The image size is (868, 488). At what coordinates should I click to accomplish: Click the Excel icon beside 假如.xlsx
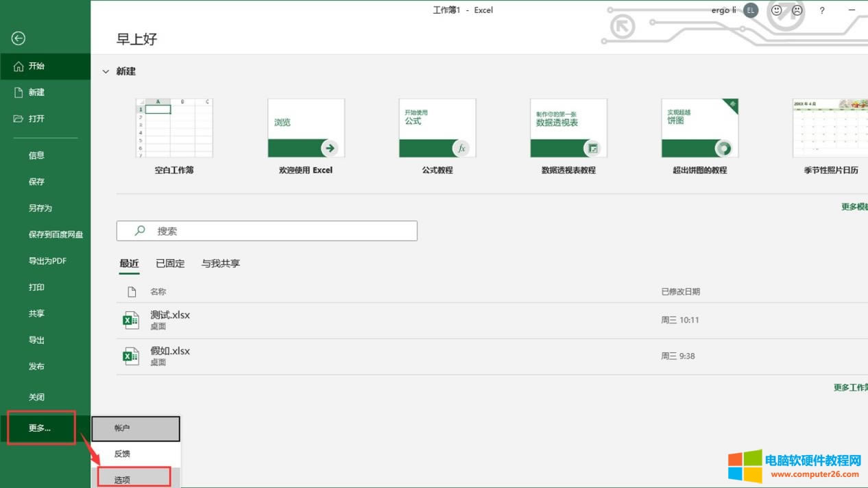pos(130,356)
